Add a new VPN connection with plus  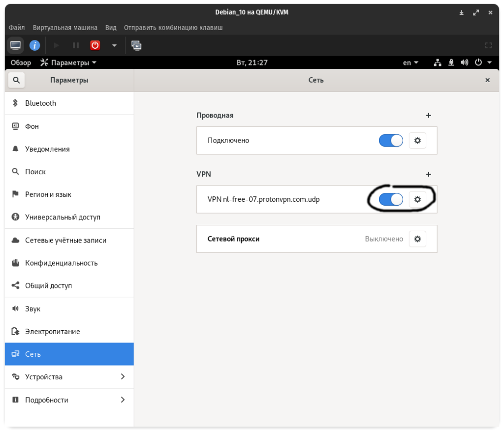(428, 174)
